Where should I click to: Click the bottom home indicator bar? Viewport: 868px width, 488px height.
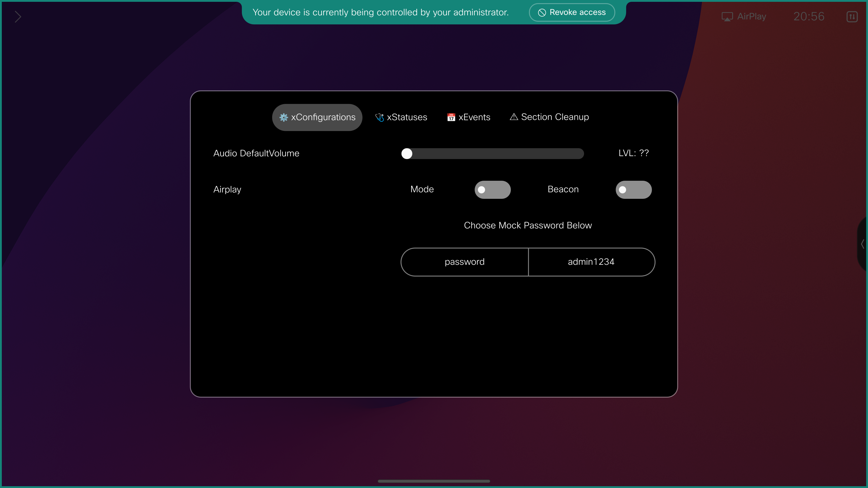[434, 481]
